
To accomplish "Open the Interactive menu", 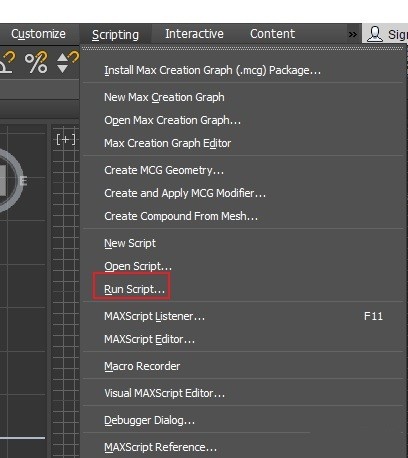I will [x=194, y=34].
